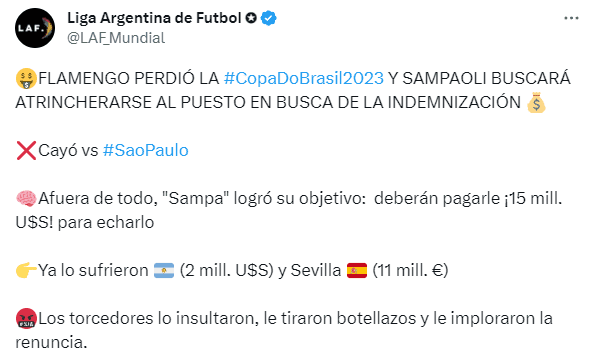Image resolution: width=593 pixels, height=360 pixels.
Task: Click the LAF profile avatar
Action: click(x=35, y=28)
